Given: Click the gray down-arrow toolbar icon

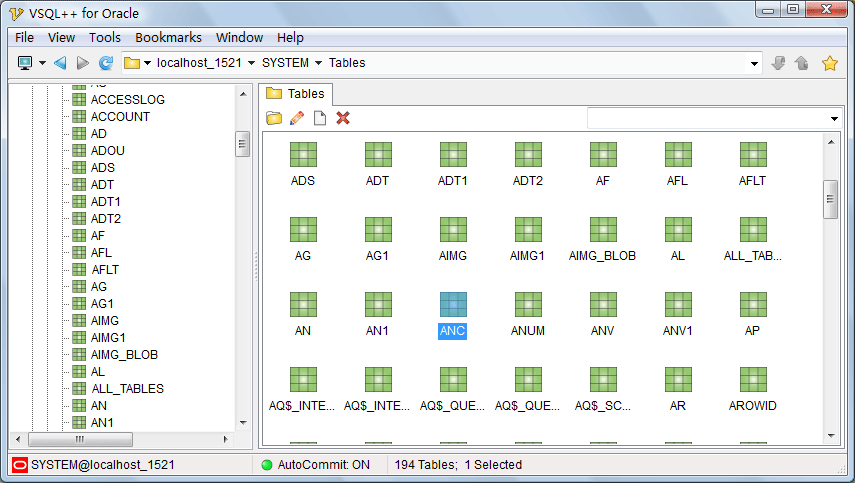Looking at the screenshot, I should 778,63.
